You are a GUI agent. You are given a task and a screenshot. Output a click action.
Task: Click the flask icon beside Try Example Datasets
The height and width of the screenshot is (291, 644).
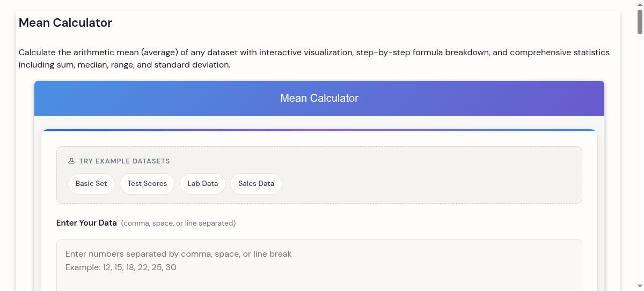click(x=71, y=161)
